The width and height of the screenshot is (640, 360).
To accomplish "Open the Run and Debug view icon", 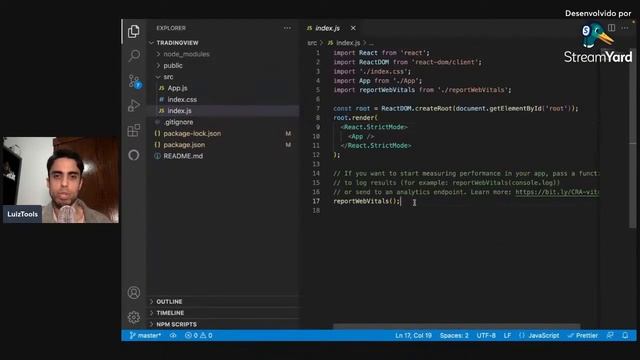I will pos(134,105).
